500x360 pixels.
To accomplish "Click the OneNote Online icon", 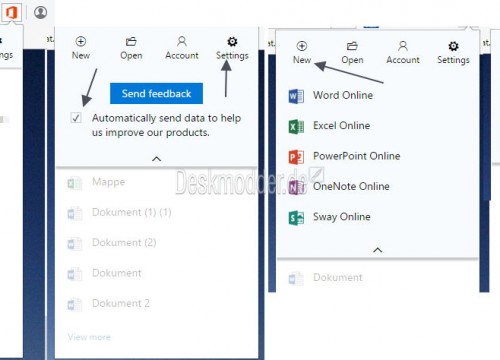I will click(296, 187).
